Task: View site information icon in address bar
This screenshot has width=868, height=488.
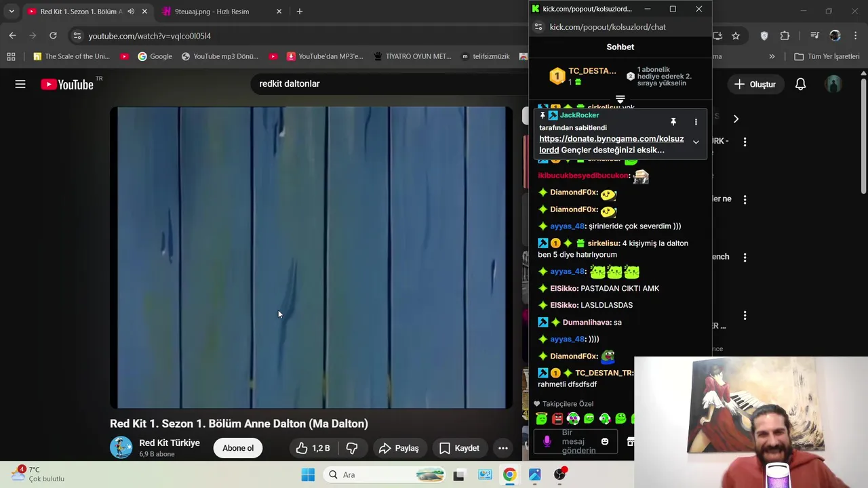Action: point(77,36)
